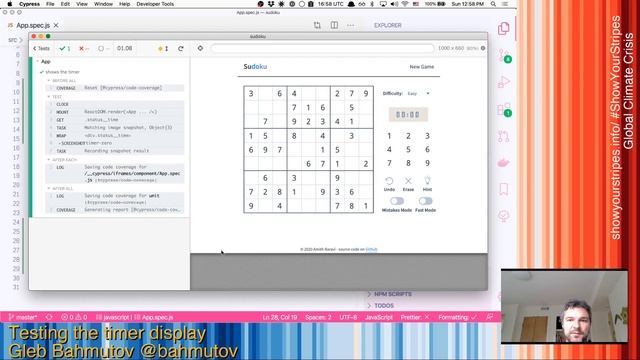Open Extensions icon in activity bar

point(504,109)
